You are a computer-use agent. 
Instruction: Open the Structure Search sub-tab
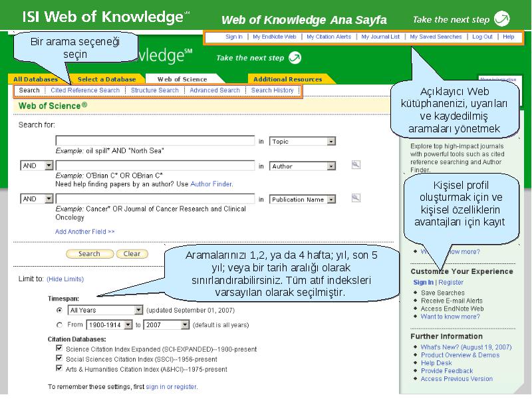pos(155,90)
